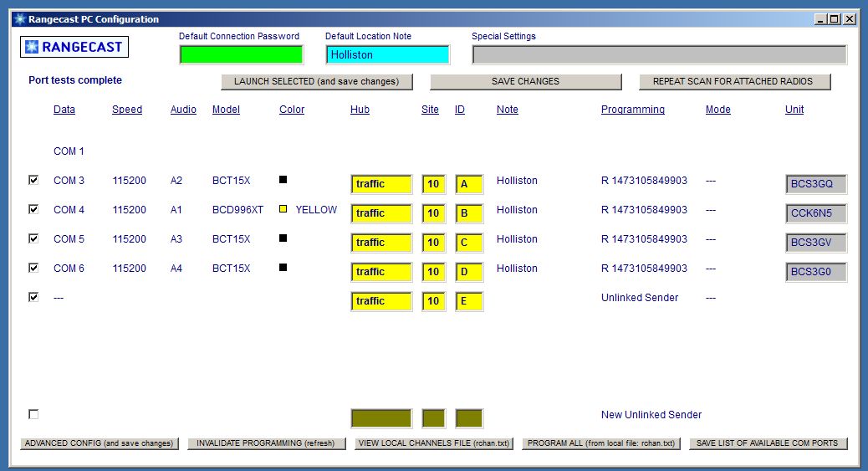
Task: Click the Unit field showing BCS3GQ
Action: pyautogui.click(x=815, y=184)
